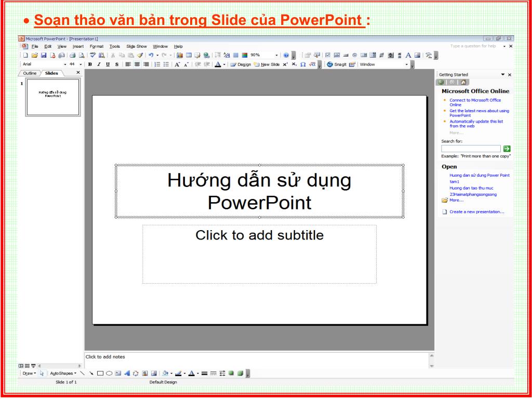This screenshot has height=399, width=532.
Task: Toggle text Shadow formatting
Action: point(117,64)
